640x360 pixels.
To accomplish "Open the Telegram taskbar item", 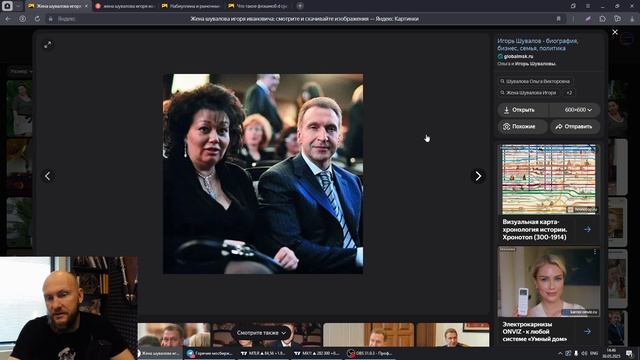I will (x=210, y=353).
